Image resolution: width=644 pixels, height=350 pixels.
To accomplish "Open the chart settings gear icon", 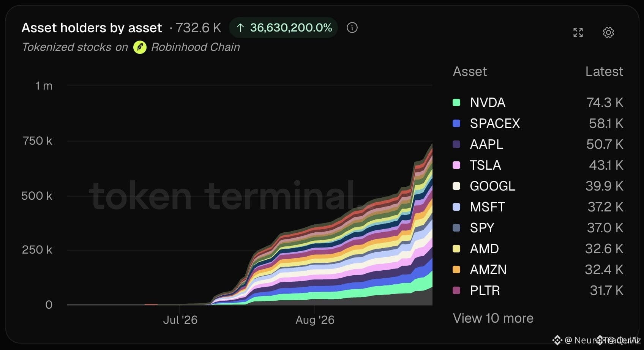I will tap(608, 32).
